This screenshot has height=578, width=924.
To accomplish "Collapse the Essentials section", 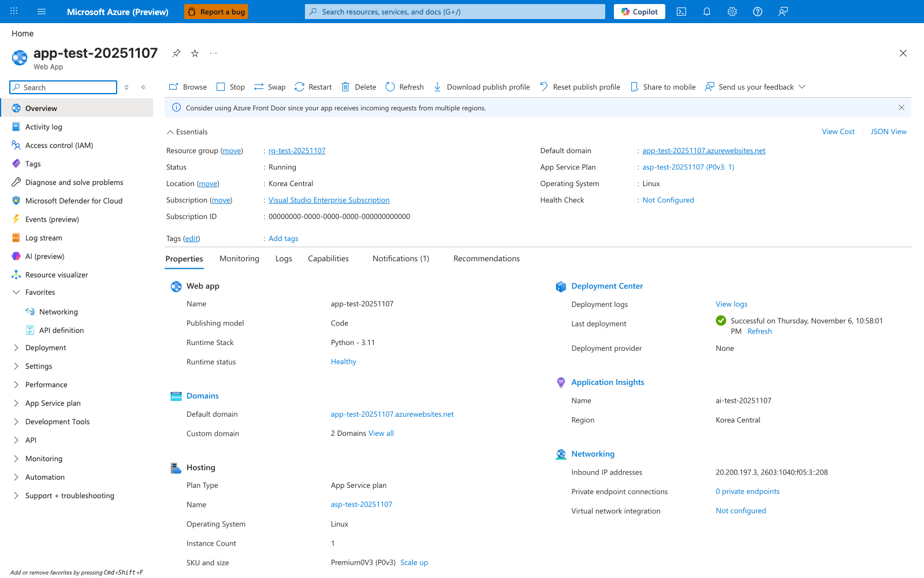I will (x=187, y=132).
